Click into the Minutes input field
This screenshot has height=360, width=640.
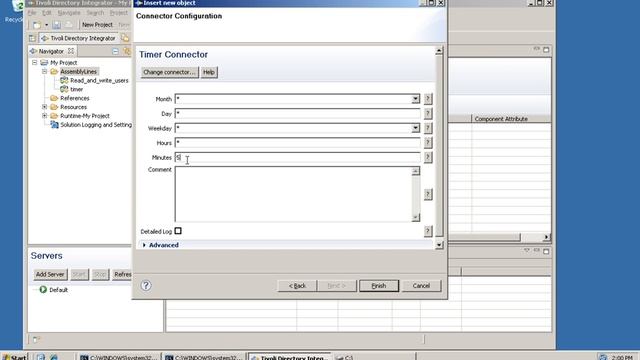point(298,157)
